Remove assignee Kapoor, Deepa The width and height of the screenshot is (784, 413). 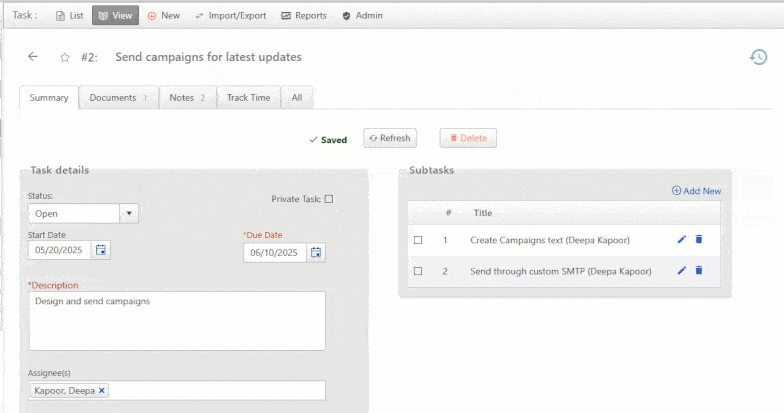(x=102, y=390)
